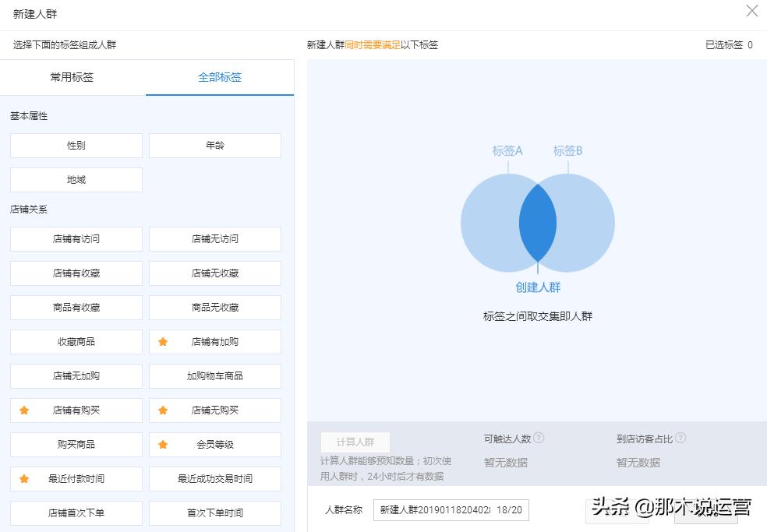Open the help tooltip next to 到店访客占比

click(681, 437)
